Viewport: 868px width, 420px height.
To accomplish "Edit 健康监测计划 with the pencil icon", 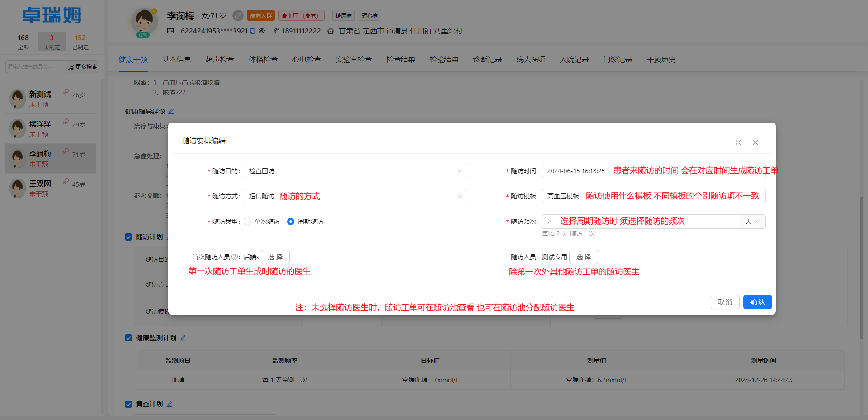I will pyautogui.click(x=184, y=338).
